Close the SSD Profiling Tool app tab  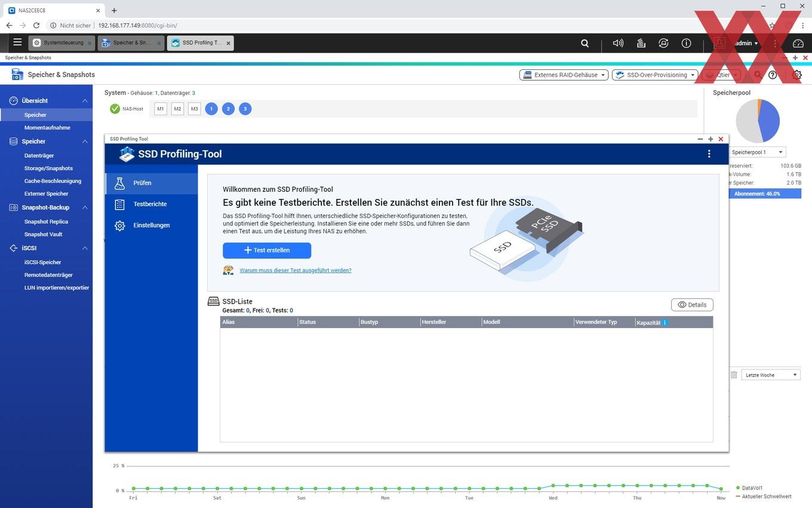228,43
